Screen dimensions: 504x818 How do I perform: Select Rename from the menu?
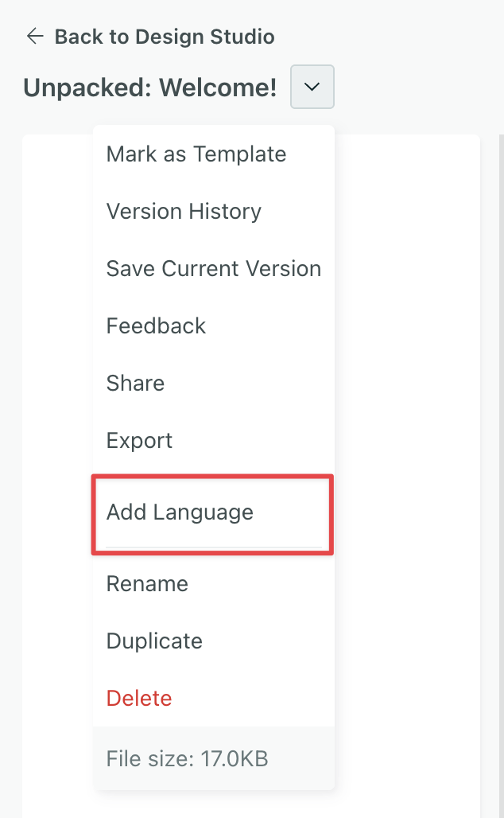coord(147,583)
